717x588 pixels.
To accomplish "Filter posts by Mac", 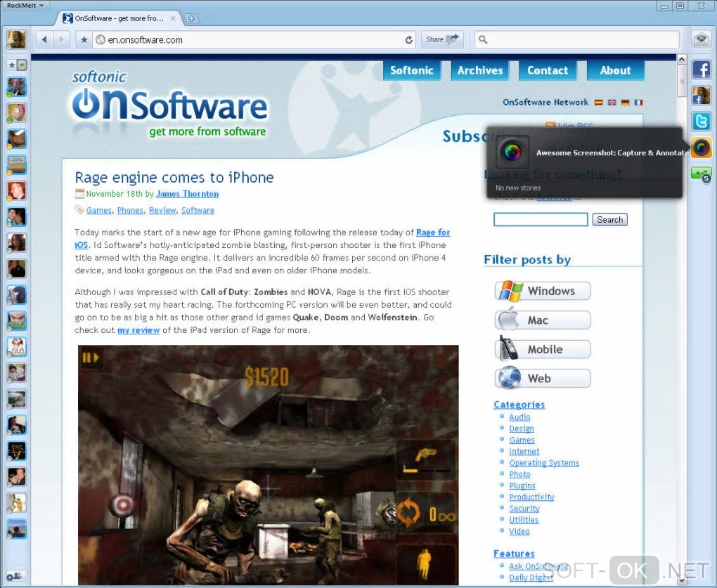I will (543, 320).
